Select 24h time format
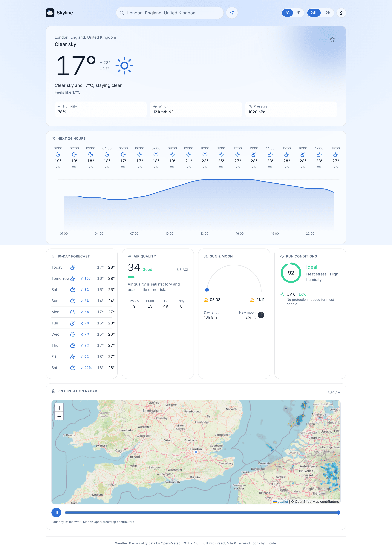The height and width of the screenshot is (552, 392). click(314, 13)
